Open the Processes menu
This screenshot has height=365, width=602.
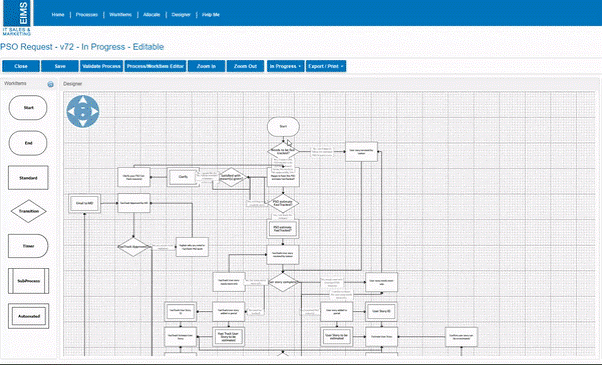87,15
